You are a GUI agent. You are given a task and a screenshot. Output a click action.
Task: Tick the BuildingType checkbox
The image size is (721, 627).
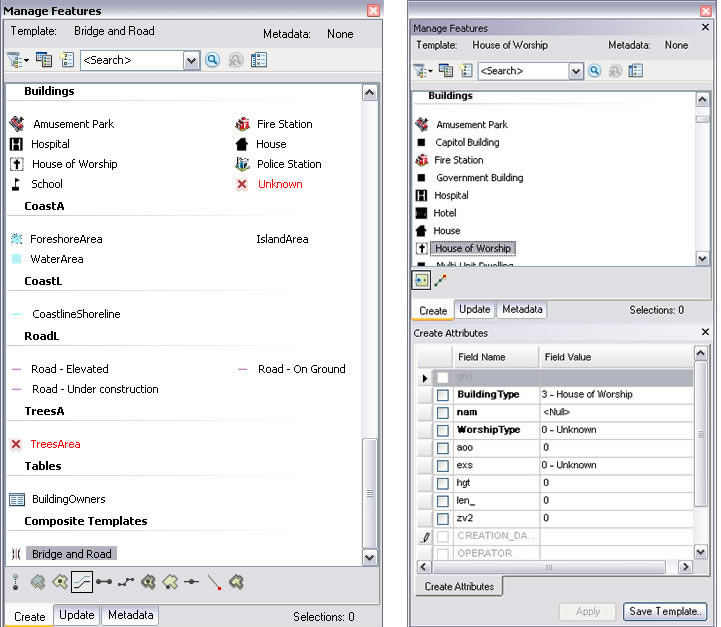[443, 395]
